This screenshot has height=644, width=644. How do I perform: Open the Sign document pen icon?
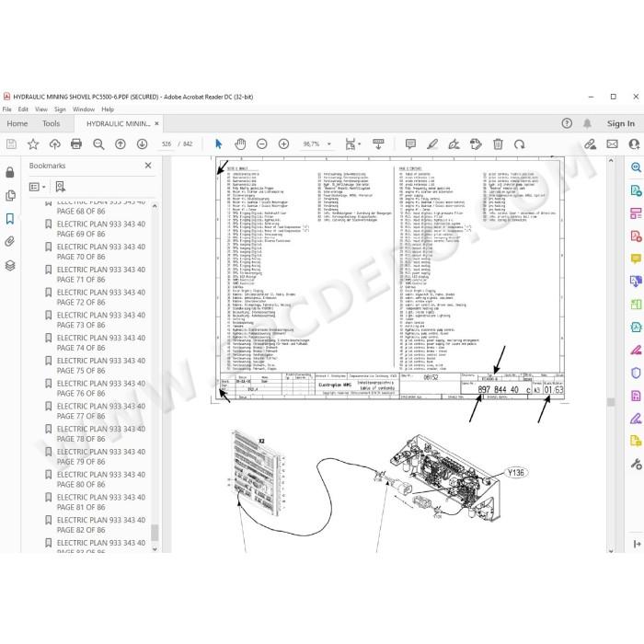coord(454,144)
